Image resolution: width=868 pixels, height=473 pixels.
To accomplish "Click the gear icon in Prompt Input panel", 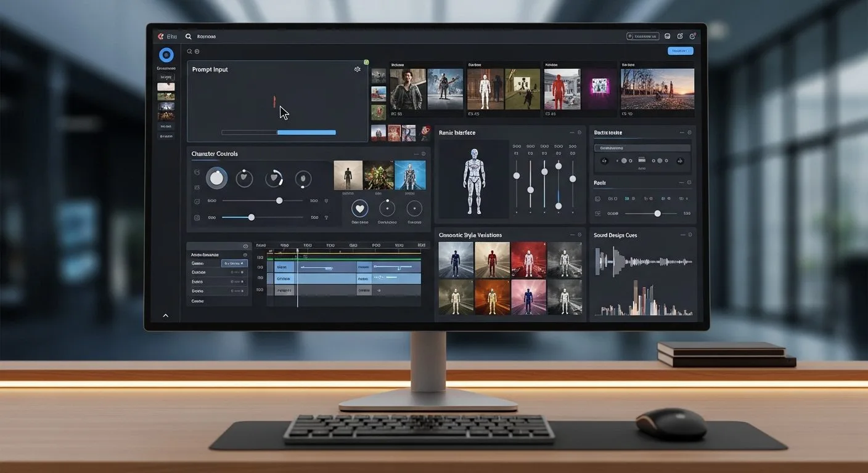I will [x=358, y=70].
